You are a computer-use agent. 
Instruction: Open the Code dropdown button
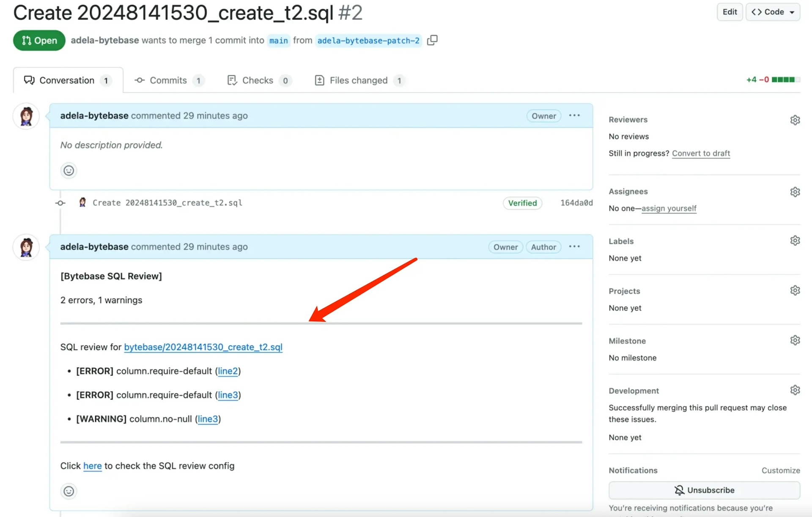[x=772, y=11]
